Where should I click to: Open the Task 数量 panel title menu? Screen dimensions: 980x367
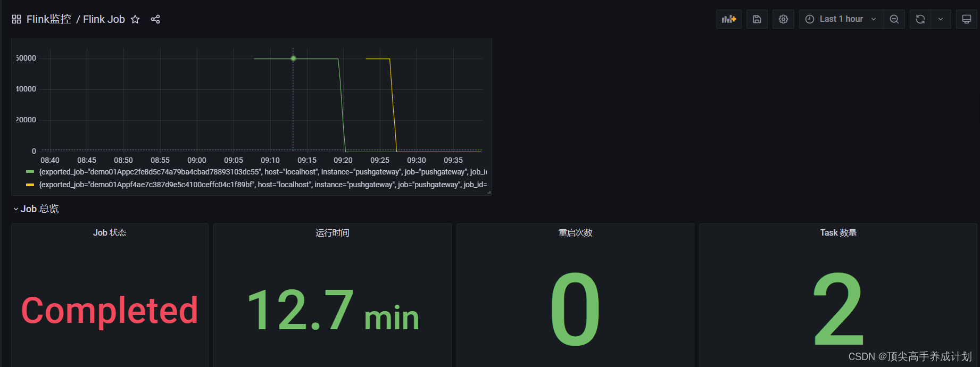(x=838, y=232)
